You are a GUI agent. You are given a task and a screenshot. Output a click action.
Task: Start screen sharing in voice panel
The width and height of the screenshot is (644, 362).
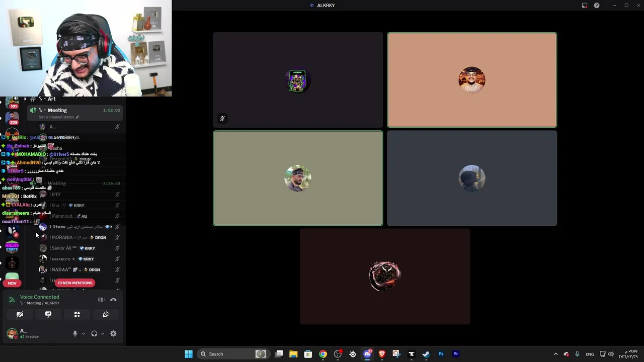pos(48,314)
